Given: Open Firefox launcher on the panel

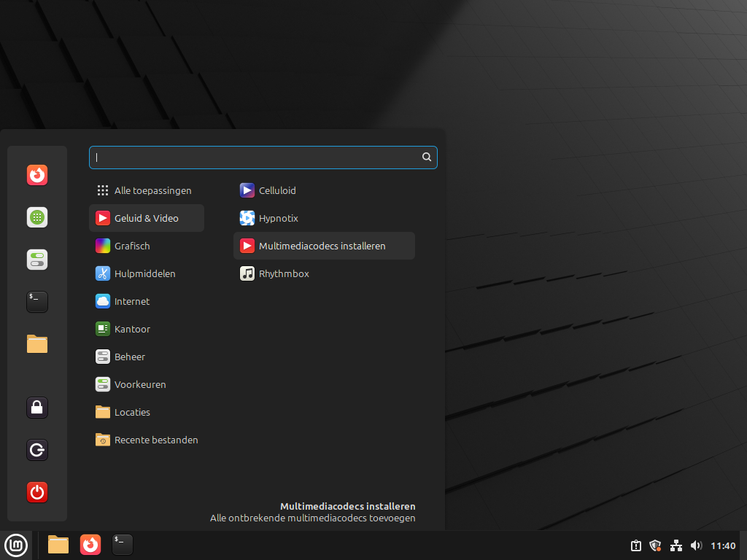Looking at the screenshot, I should 90,545.
